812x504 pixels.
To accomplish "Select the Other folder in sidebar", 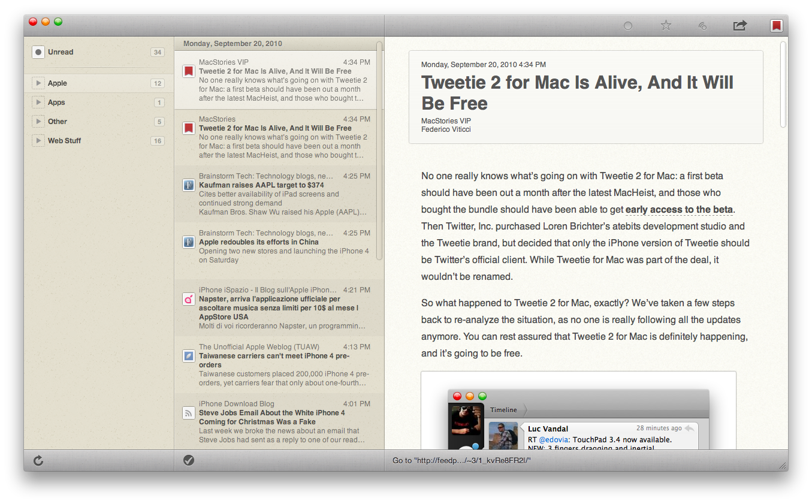I will pos(58,122).
